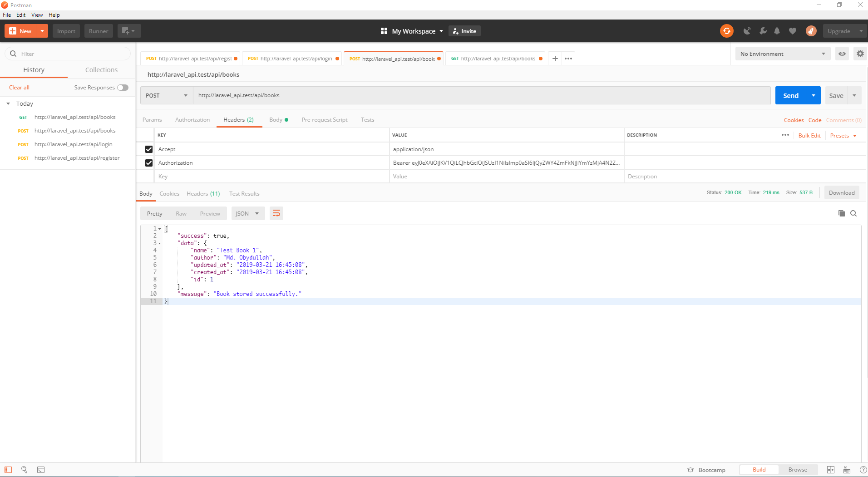Click Download response button

[x=842, y=192]
